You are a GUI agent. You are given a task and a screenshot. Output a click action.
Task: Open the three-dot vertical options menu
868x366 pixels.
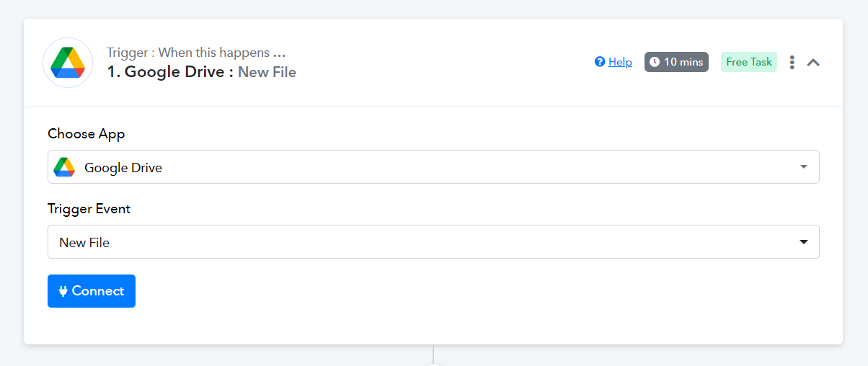pyautogui.click(x=792, y=63)
